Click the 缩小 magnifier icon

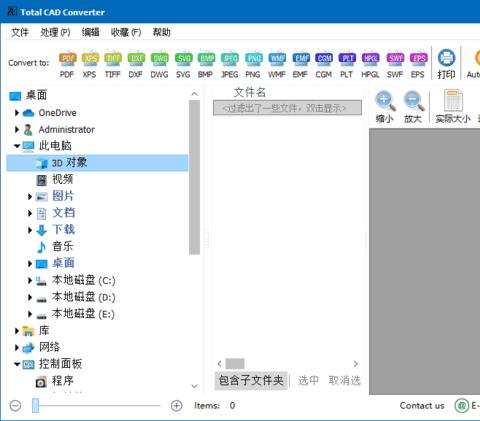pos(385,107)
